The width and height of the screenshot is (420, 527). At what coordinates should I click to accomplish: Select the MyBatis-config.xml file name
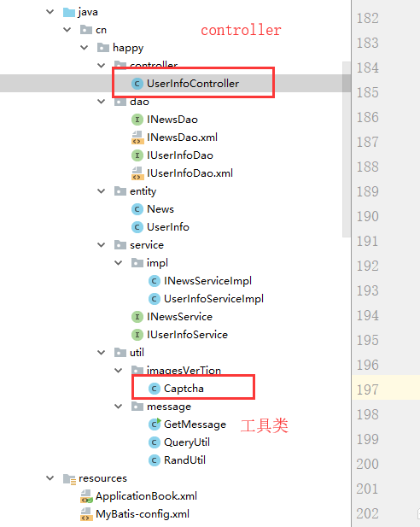pos(143,514)
